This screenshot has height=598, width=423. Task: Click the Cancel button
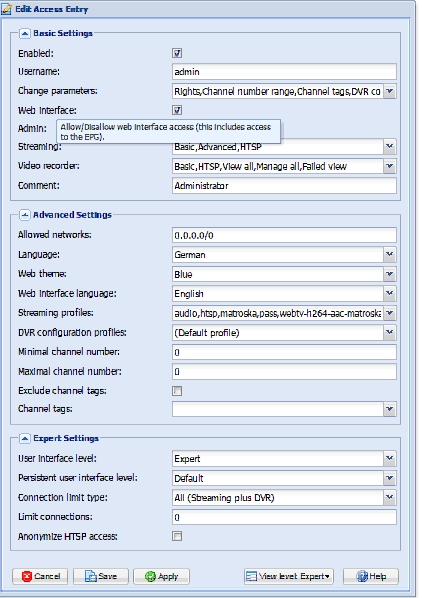pos(40,577)
